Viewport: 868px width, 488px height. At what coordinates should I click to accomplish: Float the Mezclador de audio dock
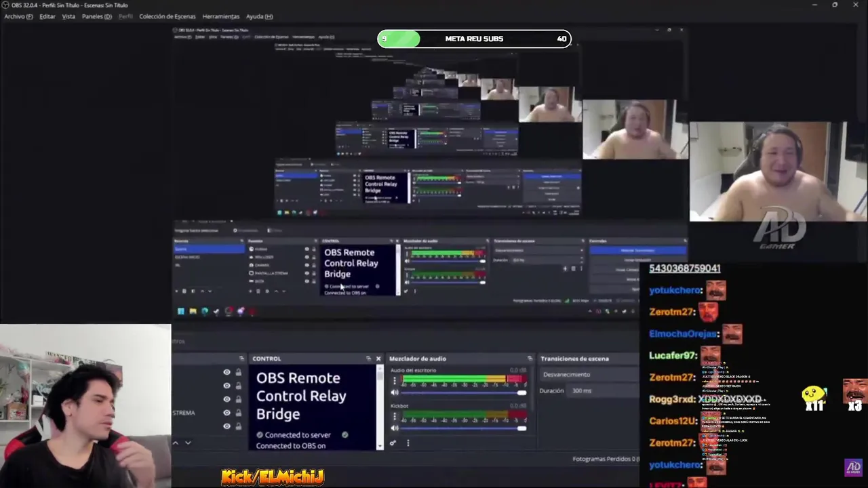(530, 359)
